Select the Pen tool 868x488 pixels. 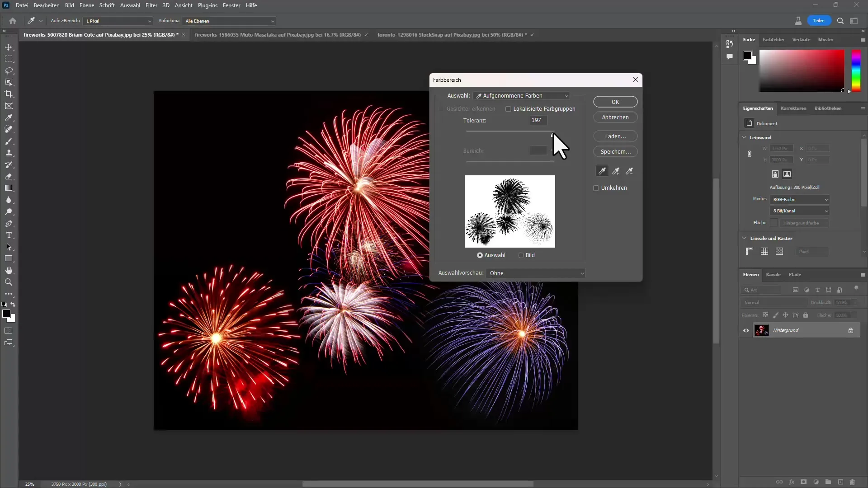click(9, 223)
